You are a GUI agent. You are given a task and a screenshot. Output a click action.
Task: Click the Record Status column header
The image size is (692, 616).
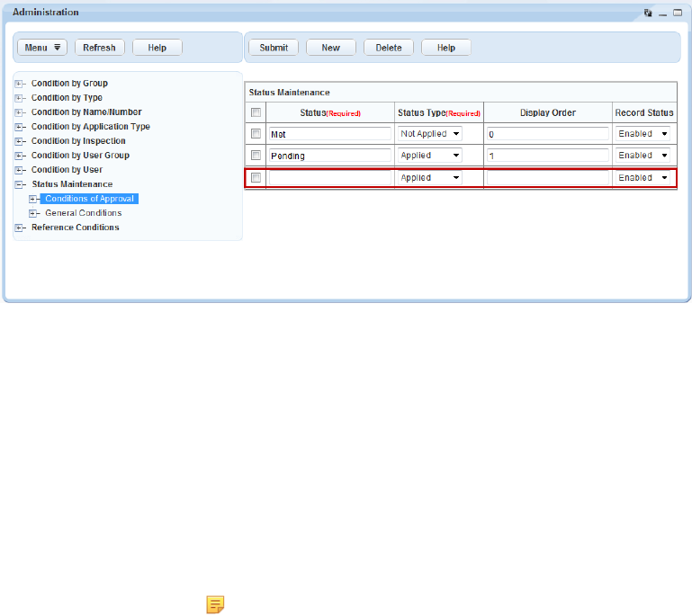(x=644, y=113)
